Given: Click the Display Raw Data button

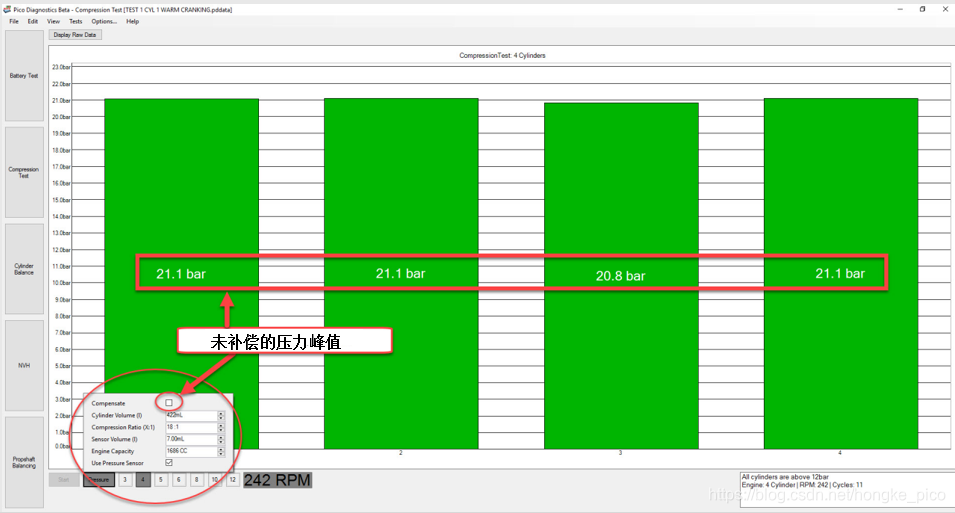Looking at the screenshot, I should coord(75,35).
